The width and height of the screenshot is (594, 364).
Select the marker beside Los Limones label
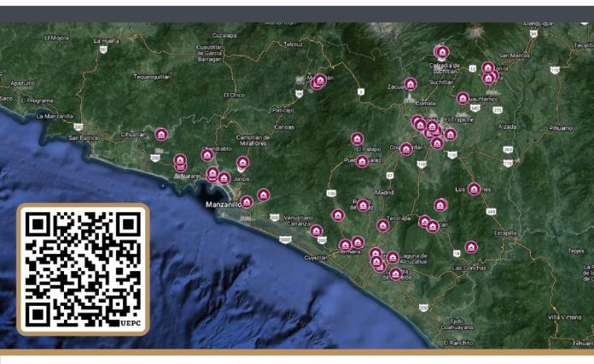click(474, 188)
